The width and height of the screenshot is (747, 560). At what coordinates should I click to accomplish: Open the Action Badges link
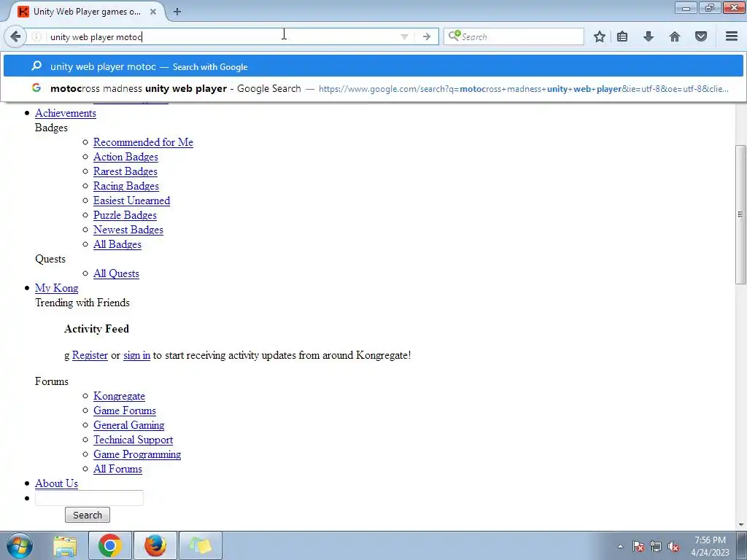click(x=125, y=157)
